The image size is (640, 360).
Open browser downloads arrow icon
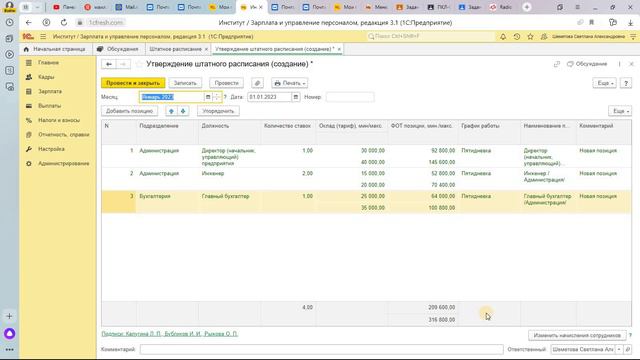point(630,22)
